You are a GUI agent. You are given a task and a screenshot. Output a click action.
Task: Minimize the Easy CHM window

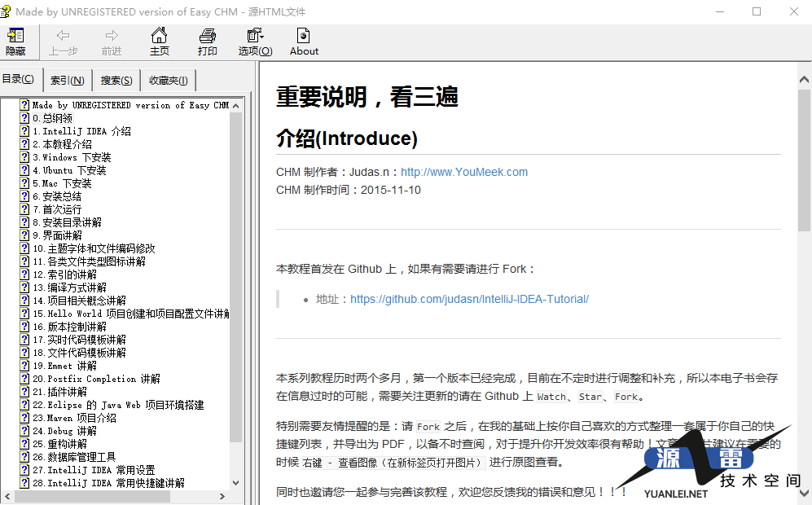tap(720, 11)
